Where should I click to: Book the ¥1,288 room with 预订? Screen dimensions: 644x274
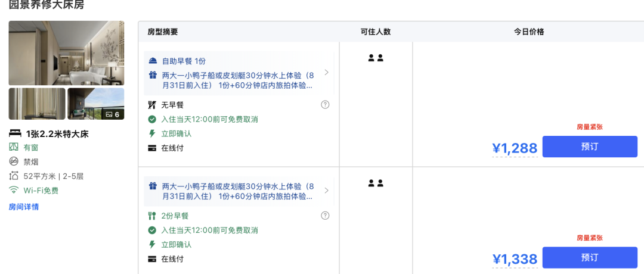[589, 147]
